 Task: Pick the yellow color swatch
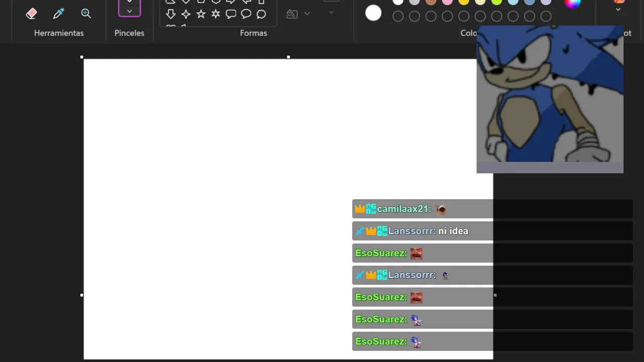tap(463, 2)
